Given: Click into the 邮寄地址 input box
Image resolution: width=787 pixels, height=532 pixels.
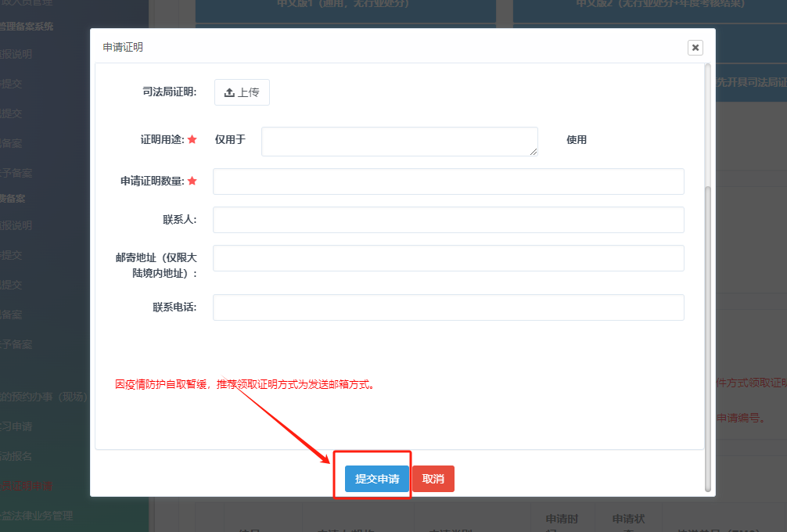Looking at the screenshot, I should click(448, 258).
